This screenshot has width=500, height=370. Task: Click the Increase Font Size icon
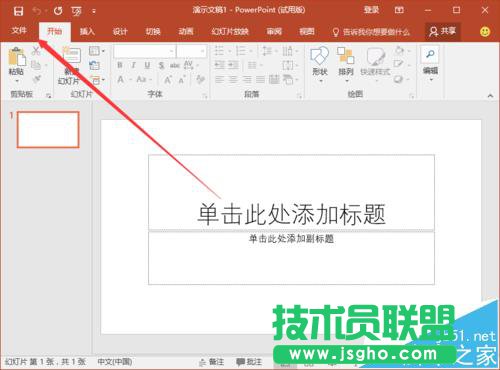(168, 80)
